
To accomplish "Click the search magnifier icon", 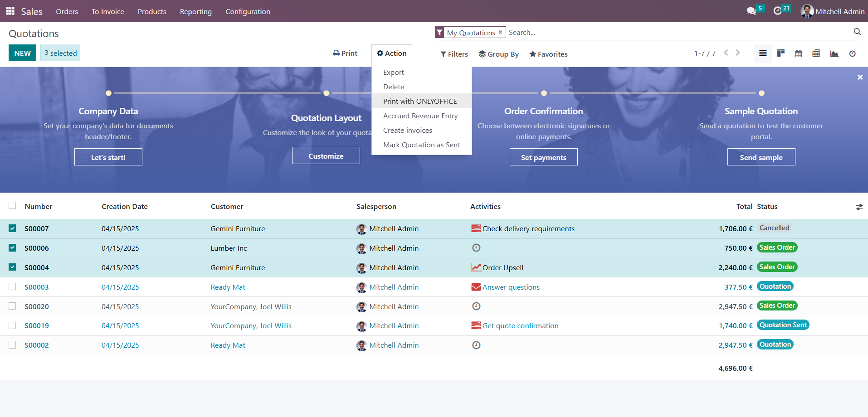I will (x=857, y=32).
